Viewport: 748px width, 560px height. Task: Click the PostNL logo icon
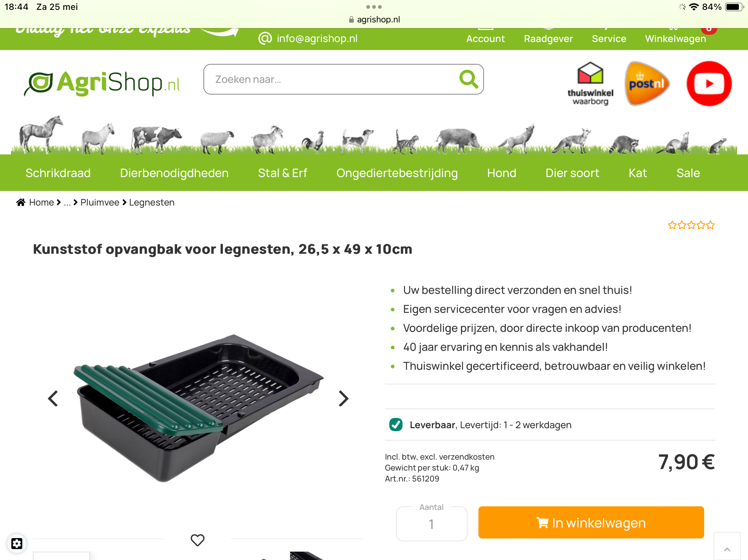[647, 84]
